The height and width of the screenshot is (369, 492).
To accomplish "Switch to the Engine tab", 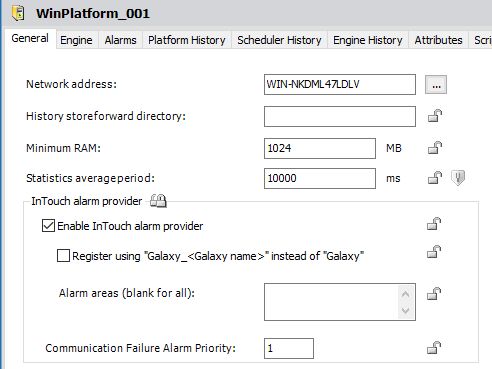I will coord(76,40).
